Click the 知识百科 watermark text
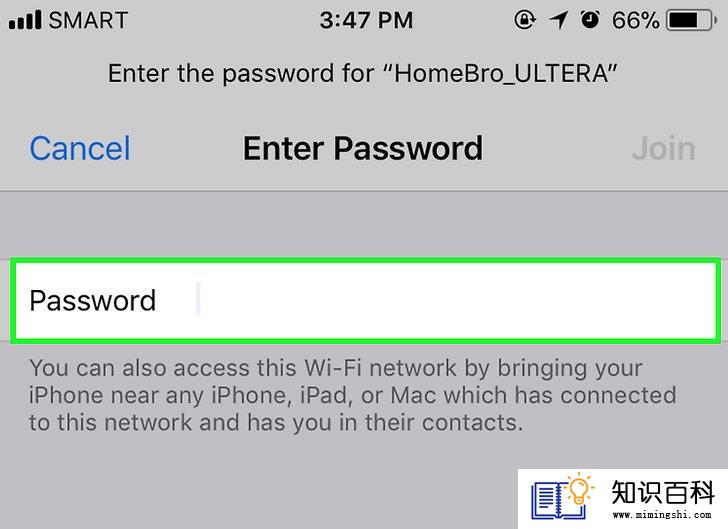The height and width of the screenshot is (529, 728). (x=663, y=492)
